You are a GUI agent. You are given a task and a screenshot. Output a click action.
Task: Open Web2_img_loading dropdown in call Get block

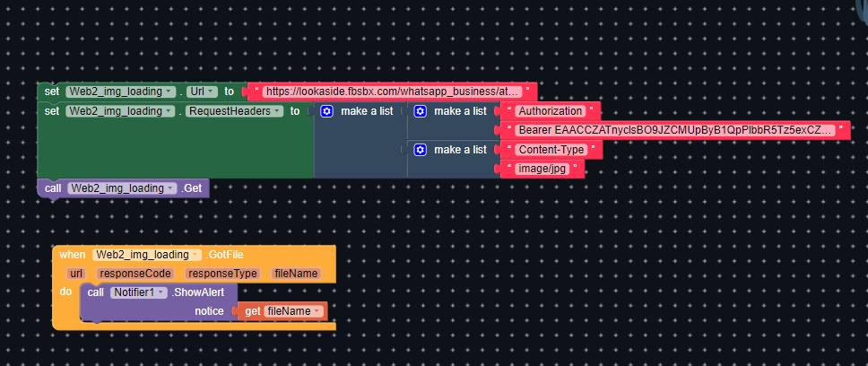point(123,188)
